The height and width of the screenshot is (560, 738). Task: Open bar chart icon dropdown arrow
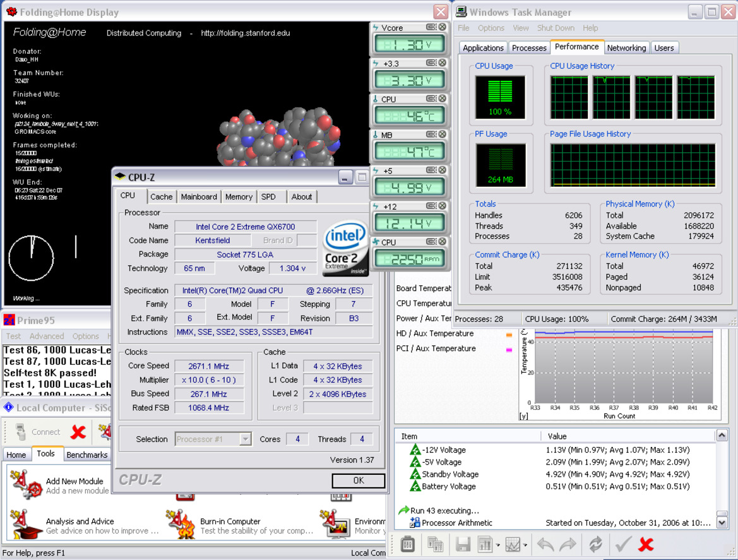[x=497, y=545]
